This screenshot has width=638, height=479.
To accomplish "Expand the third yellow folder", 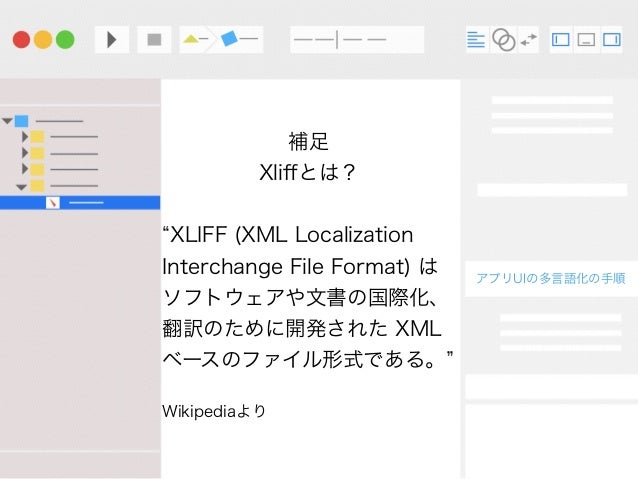I will click(x=25, y=169).
